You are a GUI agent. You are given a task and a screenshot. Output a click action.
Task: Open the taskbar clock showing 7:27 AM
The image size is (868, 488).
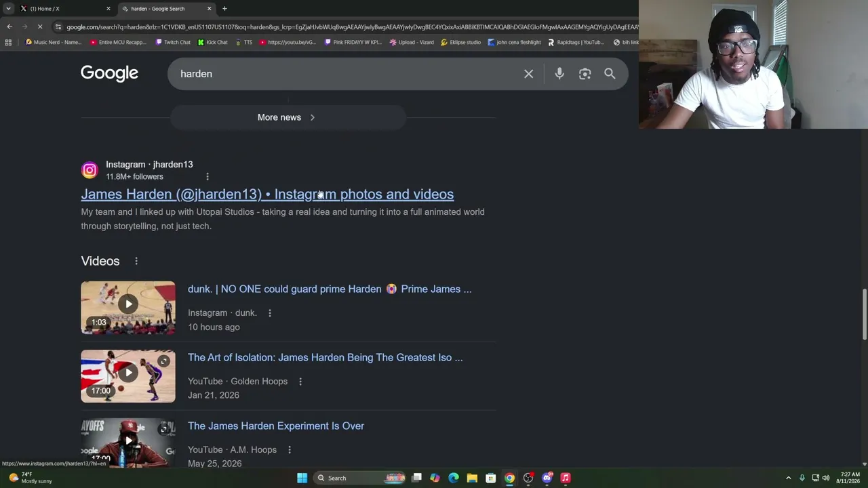tap(850, 478)
